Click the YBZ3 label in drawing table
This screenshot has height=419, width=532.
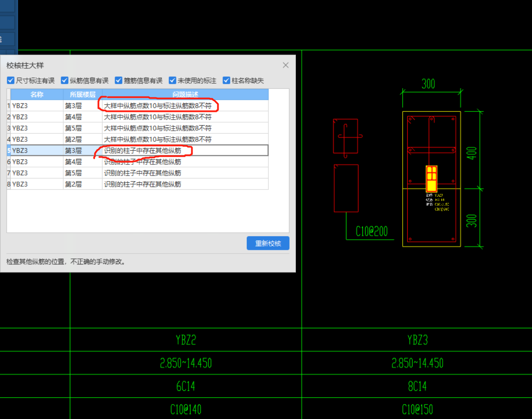click(417, 340)
